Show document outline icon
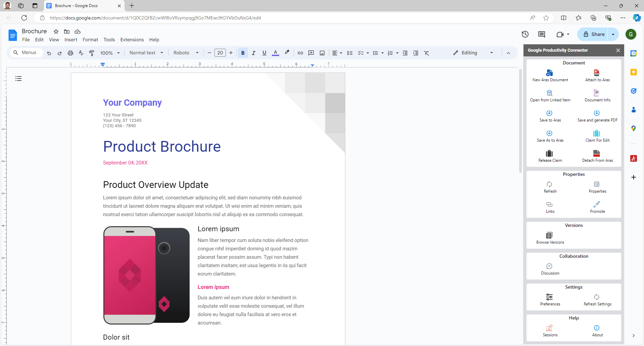644x346 pixels. [x=18, y=79]
